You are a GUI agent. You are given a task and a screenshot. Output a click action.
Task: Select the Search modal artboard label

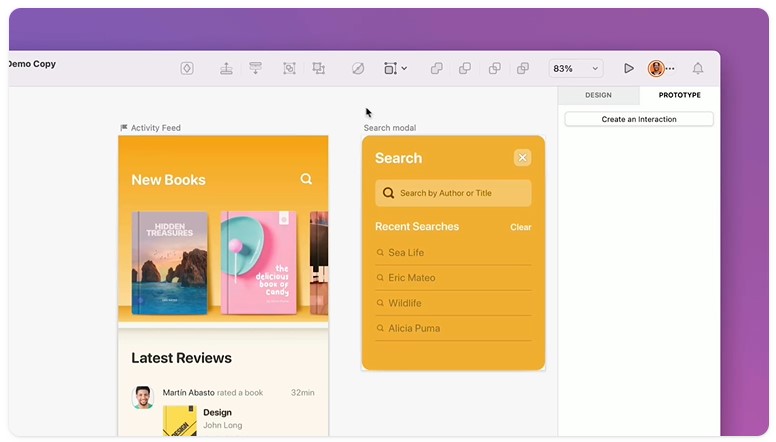tap(390, 128)
